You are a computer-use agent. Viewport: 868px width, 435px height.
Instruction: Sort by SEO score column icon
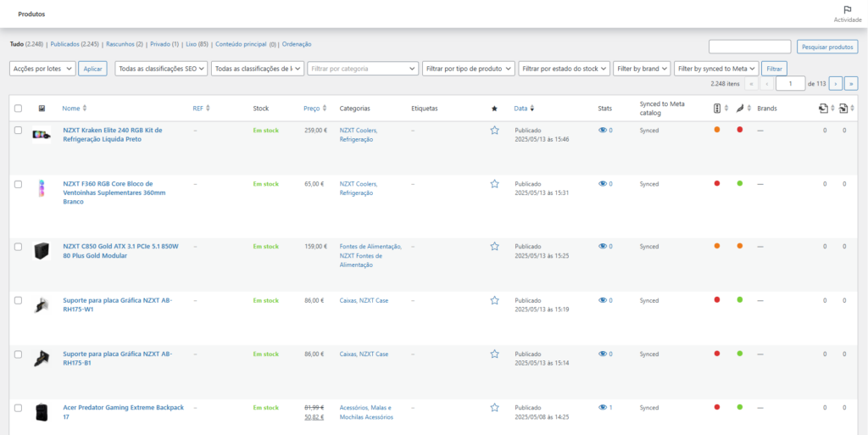717,109
